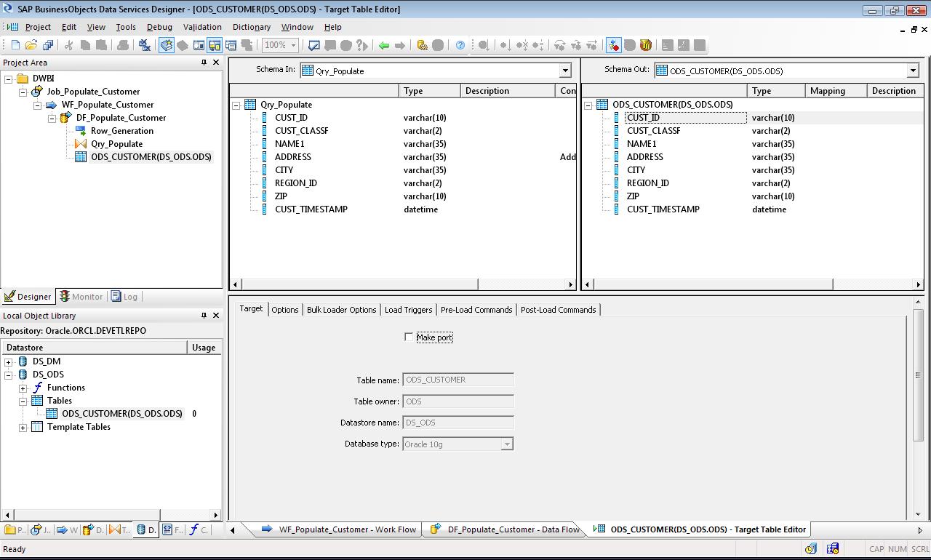Check the Make port checkbox
This screenshot has width=931, height=560.
tap(409, 337)
